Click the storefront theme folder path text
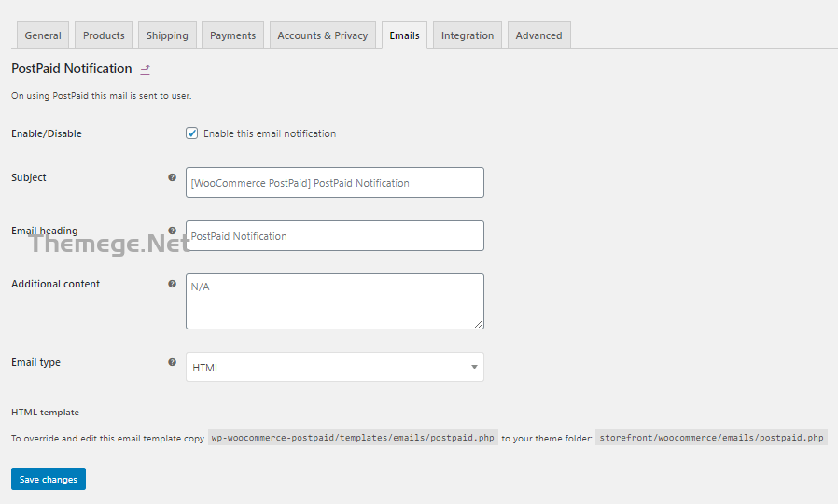 (711, 437)
